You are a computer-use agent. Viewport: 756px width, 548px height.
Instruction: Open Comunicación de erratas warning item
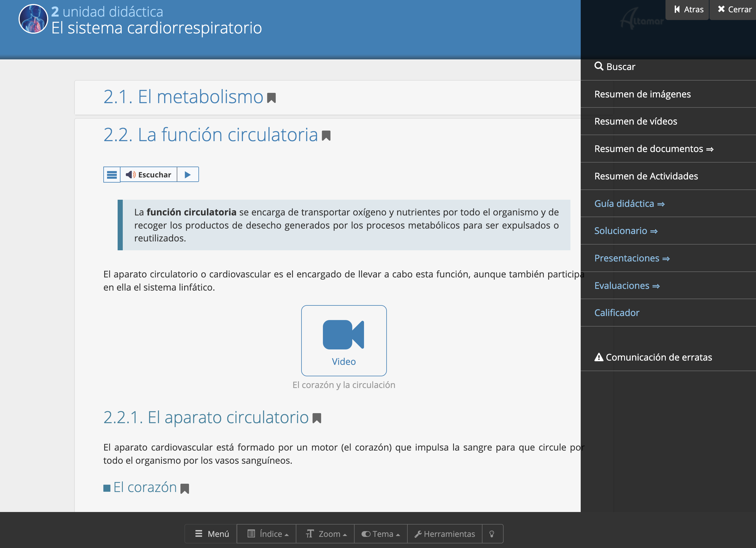653,357
